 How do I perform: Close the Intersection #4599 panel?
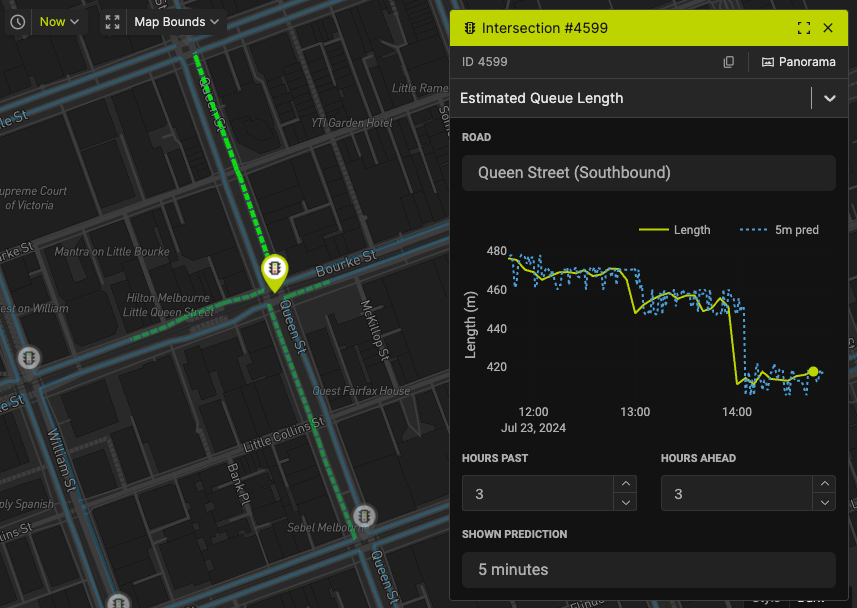(x=828, y=28)
